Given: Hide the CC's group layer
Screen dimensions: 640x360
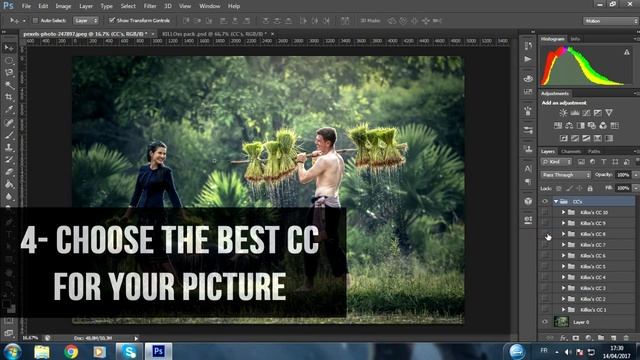Looking at the screenshot, I should 545,201.
